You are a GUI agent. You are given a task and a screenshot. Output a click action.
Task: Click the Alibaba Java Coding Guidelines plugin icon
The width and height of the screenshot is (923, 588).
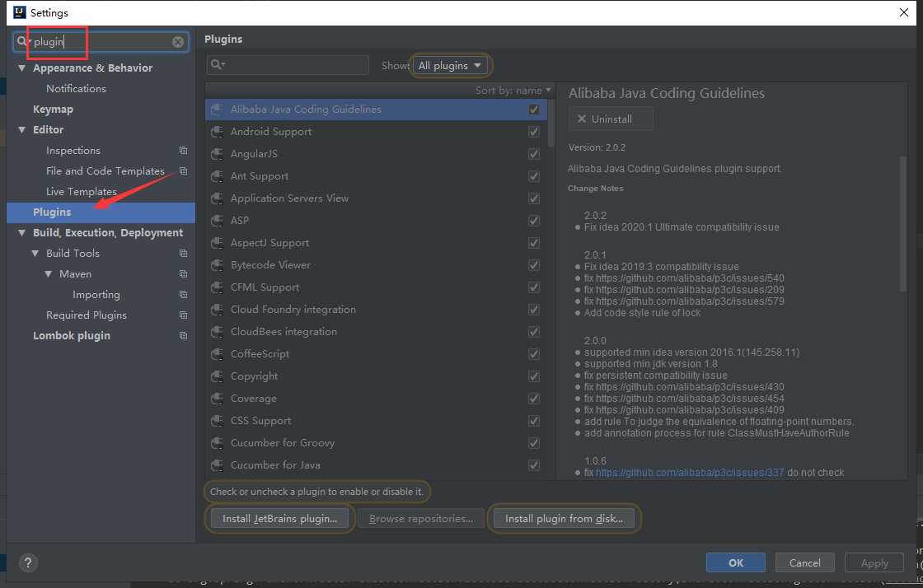tap(218, 110)
